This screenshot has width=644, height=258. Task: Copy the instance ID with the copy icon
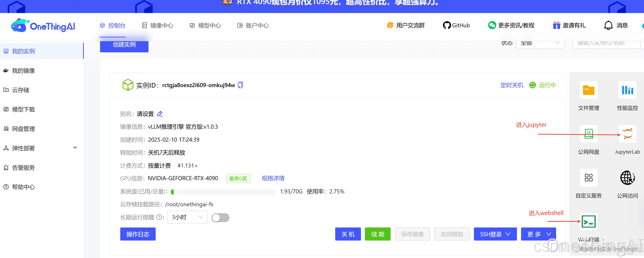(x=240, y=85)
